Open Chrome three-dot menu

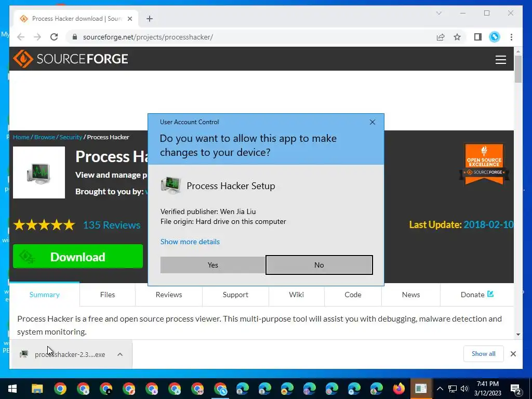511,37
